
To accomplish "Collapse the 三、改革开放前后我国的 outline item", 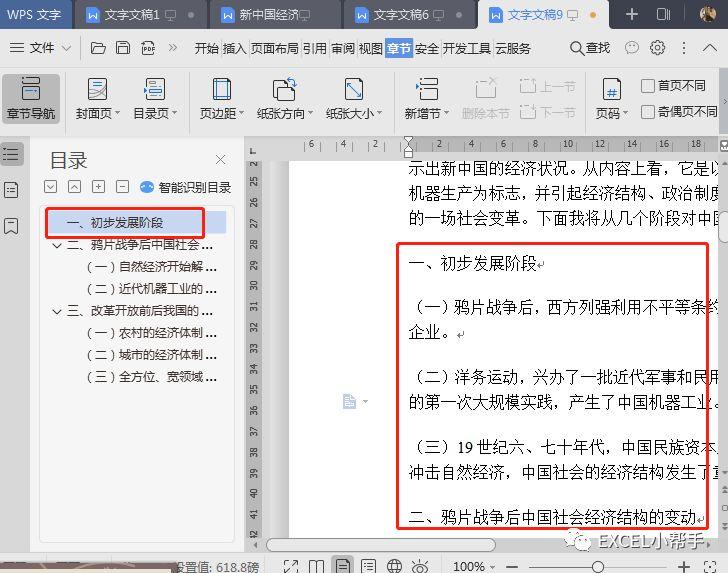I will click(x=56, y=311).
